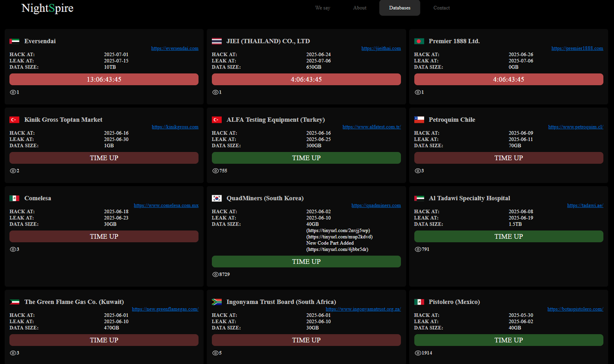Viewport: 614px width, 364px height.
Task: Open the tadawi.ae link
Action: tap(585, 206)
